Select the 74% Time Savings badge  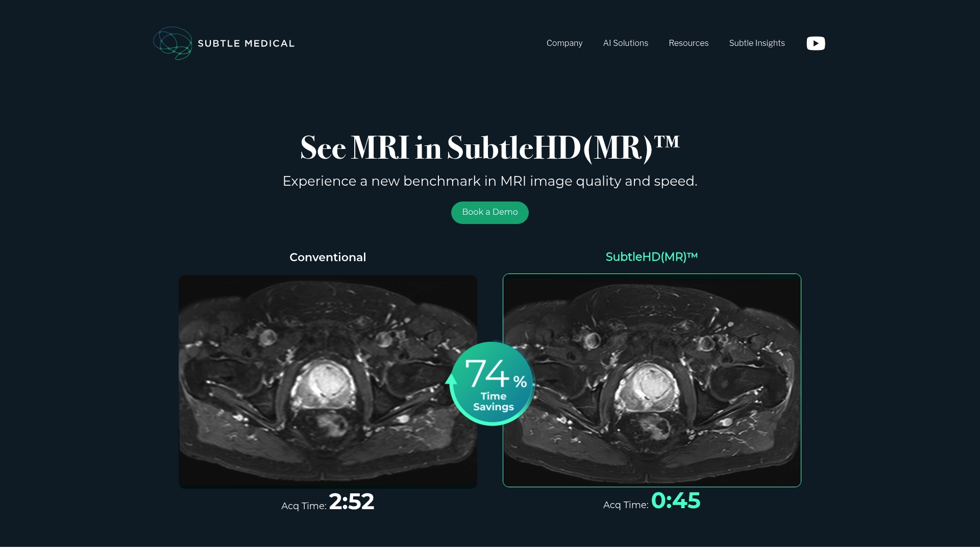[x=492, y=383]
